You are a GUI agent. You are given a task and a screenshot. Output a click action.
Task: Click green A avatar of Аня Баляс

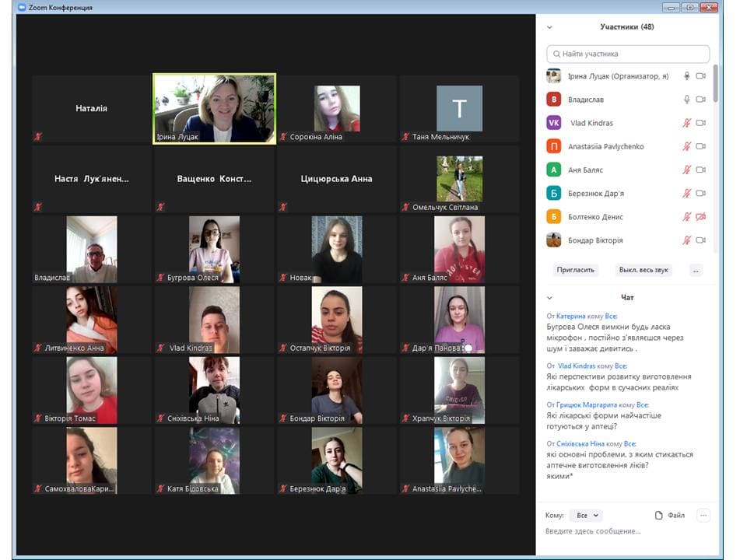click(x=553, y=170)
